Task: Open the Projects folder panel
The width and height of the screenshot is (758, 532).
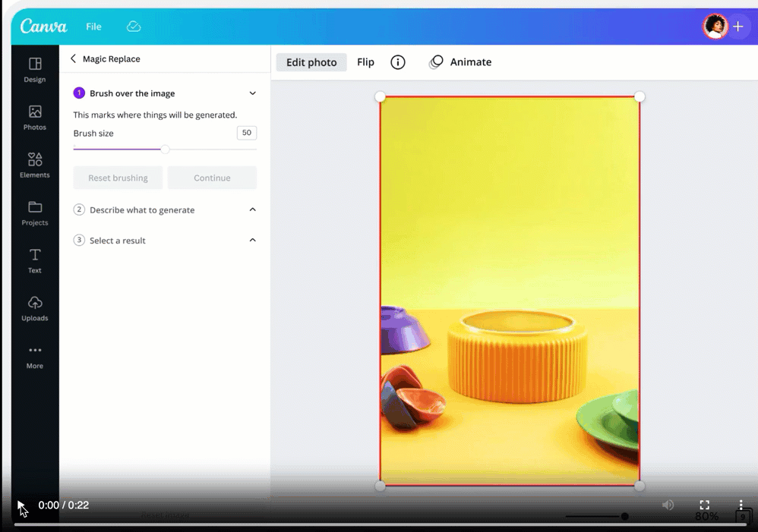Action: pyautogui.click(x=35, y=212)
